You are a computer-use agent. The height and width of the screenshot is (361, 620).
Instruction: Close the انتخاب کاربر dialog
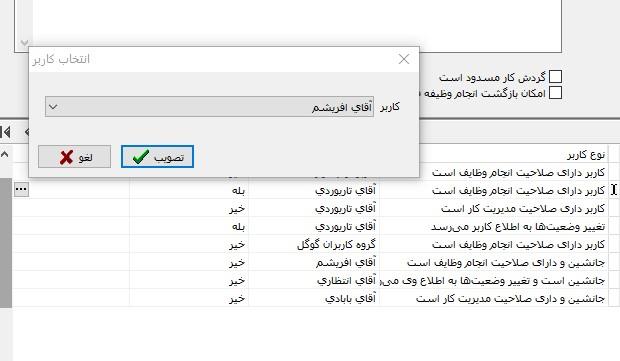point(404,59)
